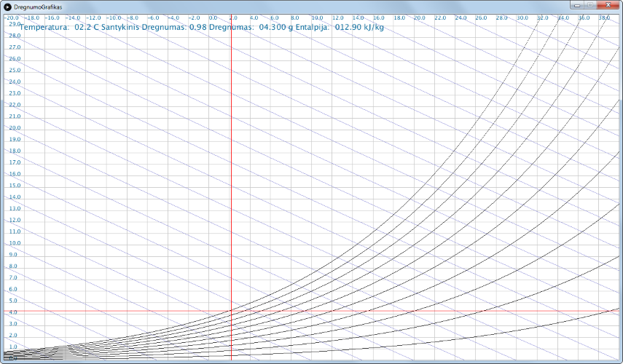
Task: Click the top temperature axis label 16.0
Action: (x=379, y=18)
